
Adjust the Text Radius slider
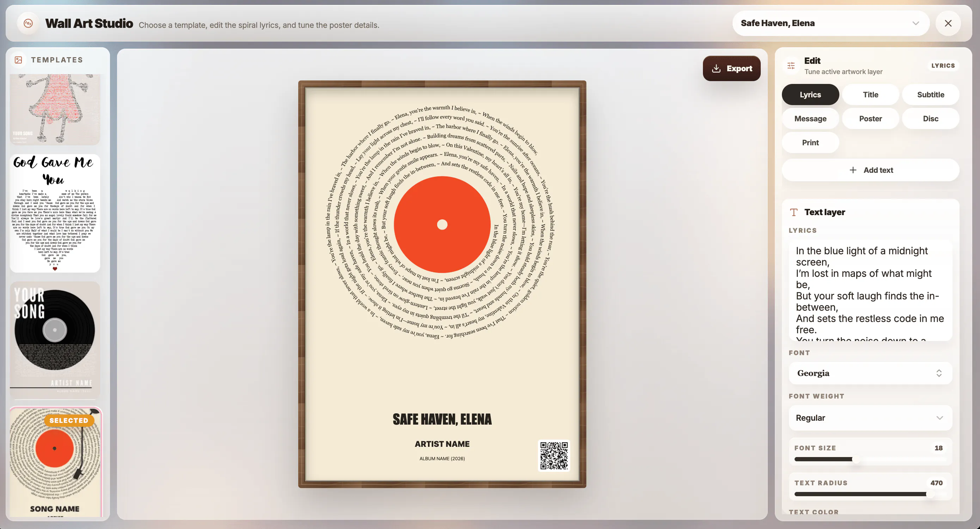pyautogui.click(x=870, y=494)
